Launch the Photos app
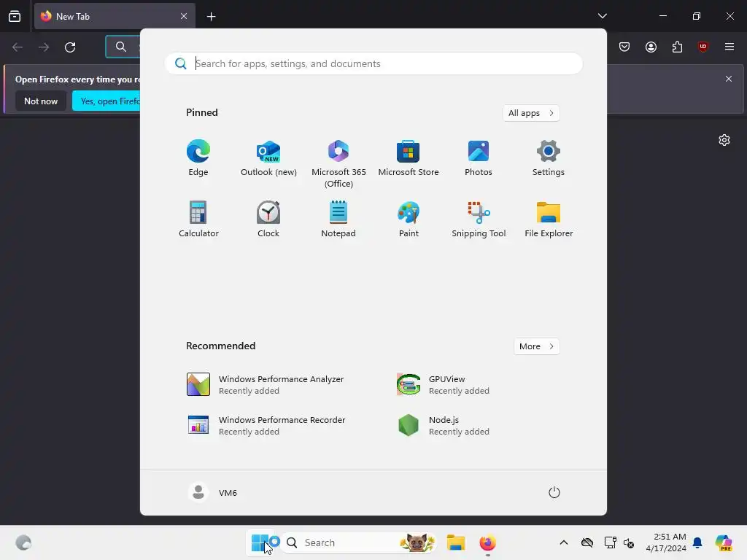 [479, 158]
